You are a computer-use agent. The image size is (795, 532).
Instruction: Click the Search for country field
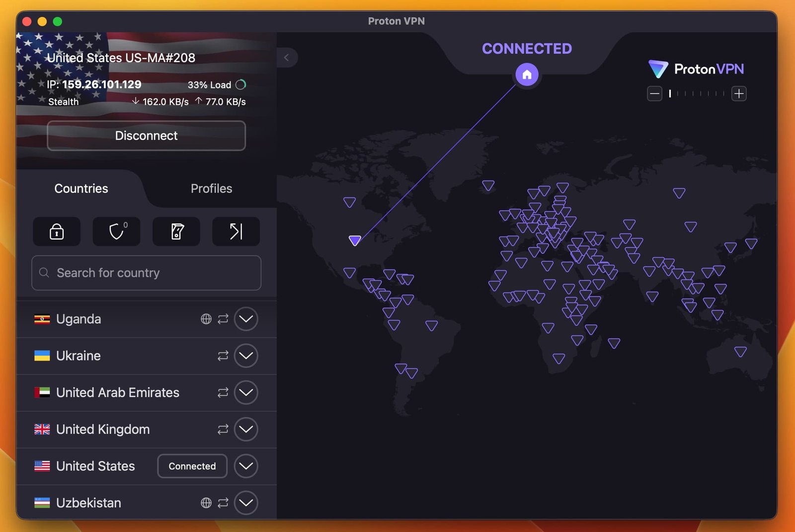pos(146,273)
